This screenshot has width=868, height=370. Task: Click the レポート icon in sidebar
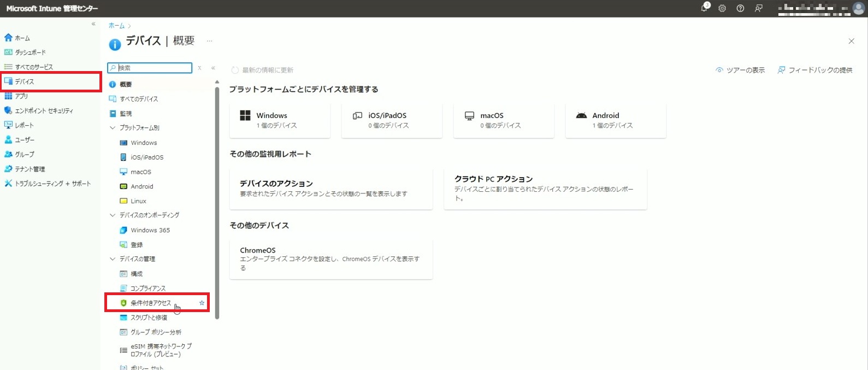point(8,125)
